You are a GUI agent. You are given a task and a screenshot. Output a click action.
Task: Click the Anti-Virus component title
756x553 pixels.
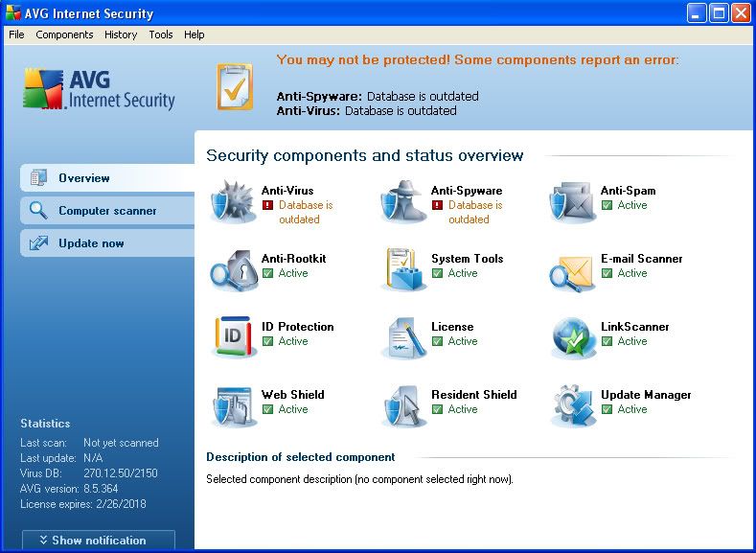click(x=287, y=191)
